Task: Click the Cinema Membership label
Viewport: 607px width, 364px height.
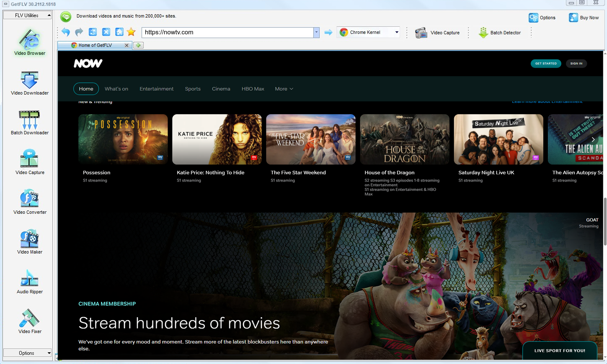Action: (x=107, y=304)
